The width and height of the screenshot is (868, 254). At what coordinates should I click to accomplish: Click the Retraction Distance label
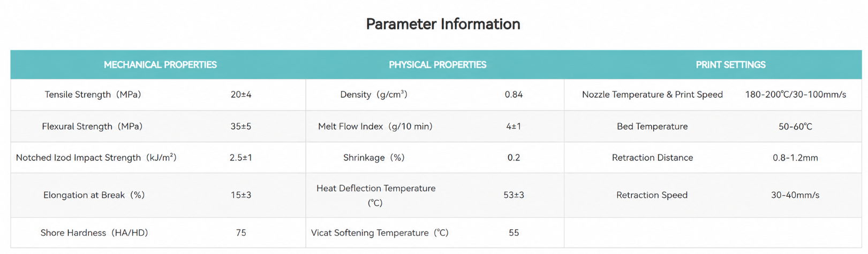point(652,158)
